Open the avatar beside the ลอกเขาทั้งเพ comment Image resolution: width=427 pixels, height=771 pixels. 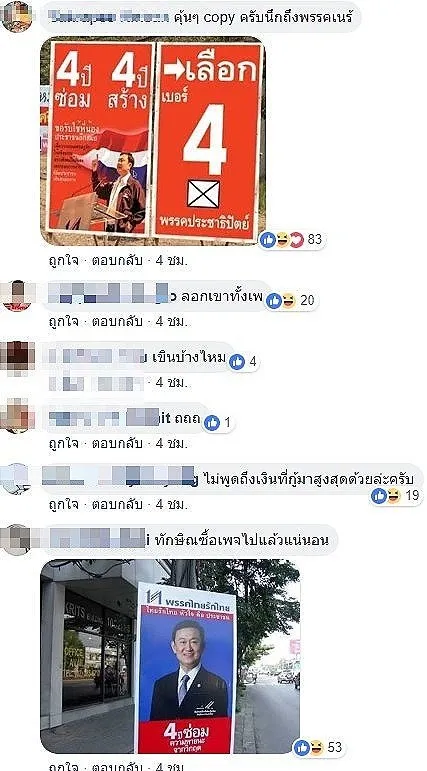click(17, 296)
